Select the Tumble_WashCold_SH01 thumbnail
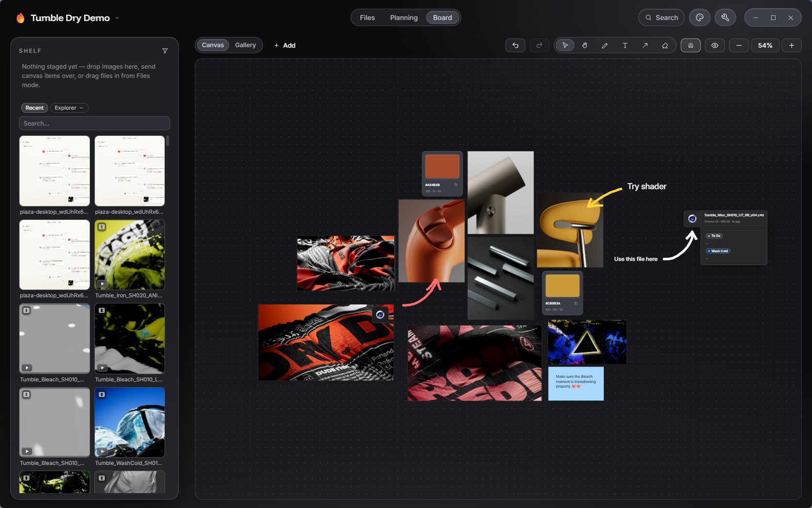The image size is (812, 508). [x=130, y=422]
